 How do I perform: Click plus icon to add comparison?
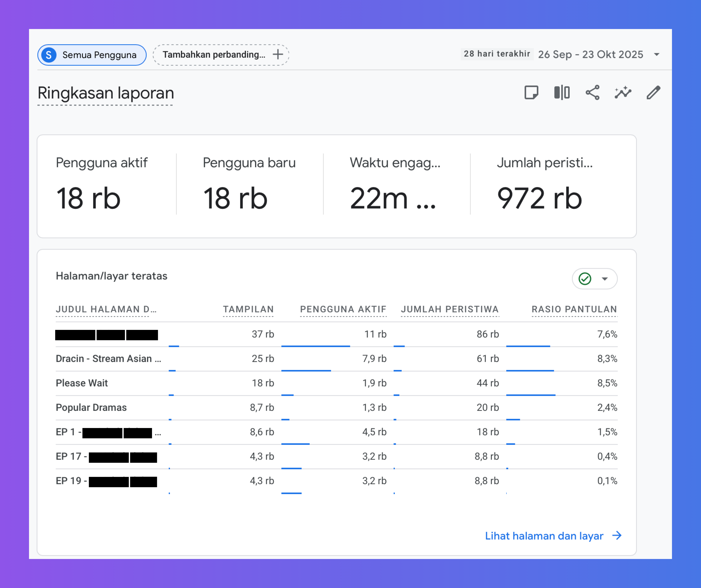[x=278, y=54]
